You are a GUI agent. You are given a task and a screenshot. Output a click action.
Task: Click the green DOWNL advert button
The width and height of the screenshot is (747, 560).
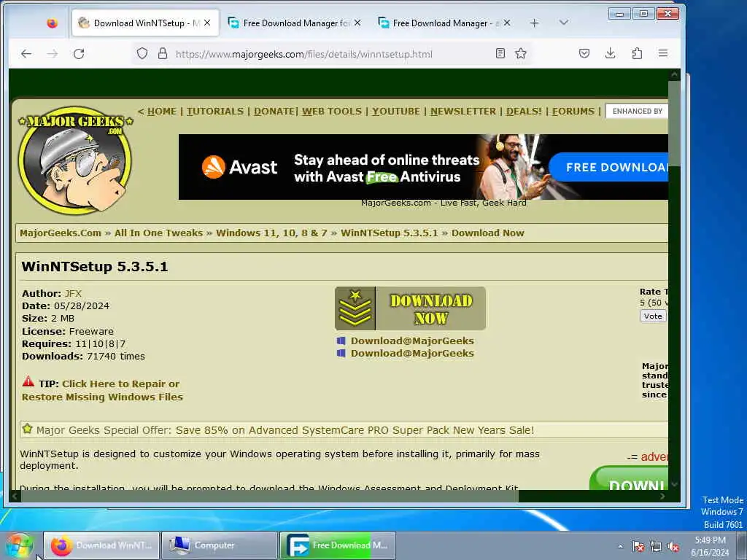629,478
